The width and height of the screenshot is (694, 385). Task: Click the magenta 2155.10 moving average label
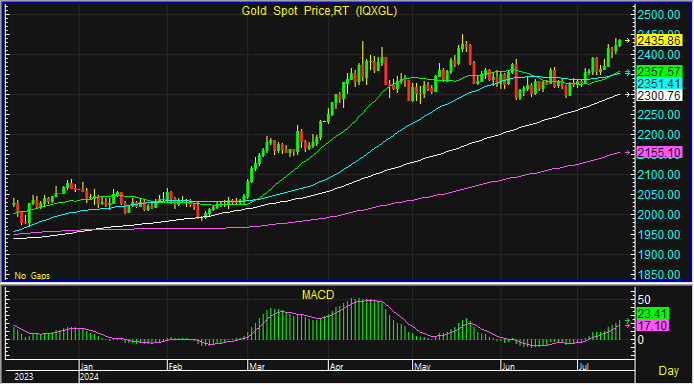pos(659,153)
